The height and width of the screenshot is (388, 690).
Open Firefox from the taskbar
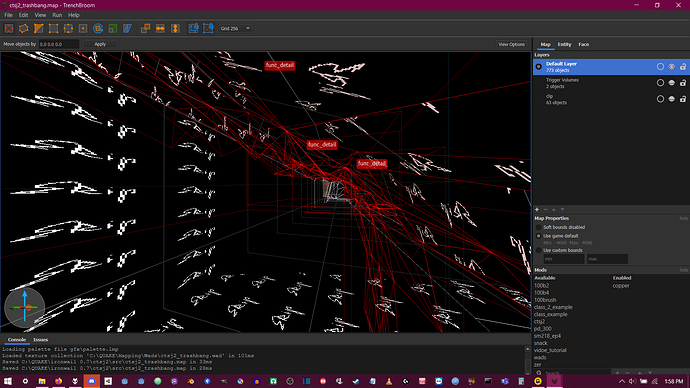58,381
